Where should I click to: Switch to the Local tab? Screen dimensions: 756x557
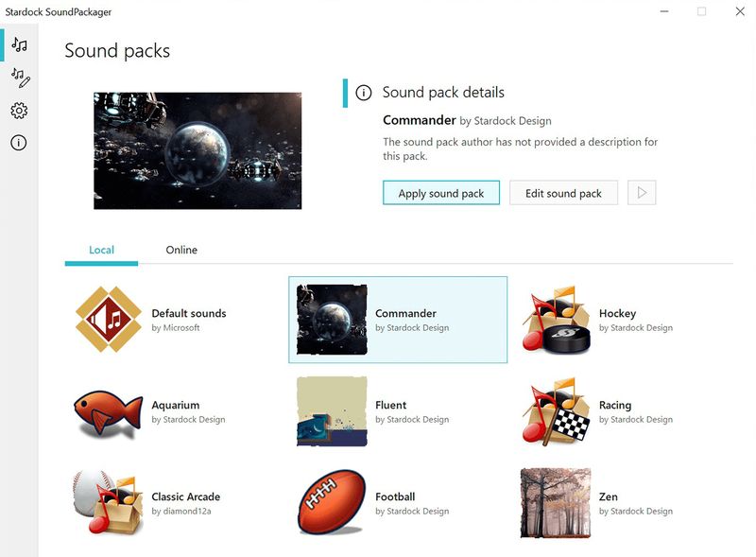tap(100, 250)
